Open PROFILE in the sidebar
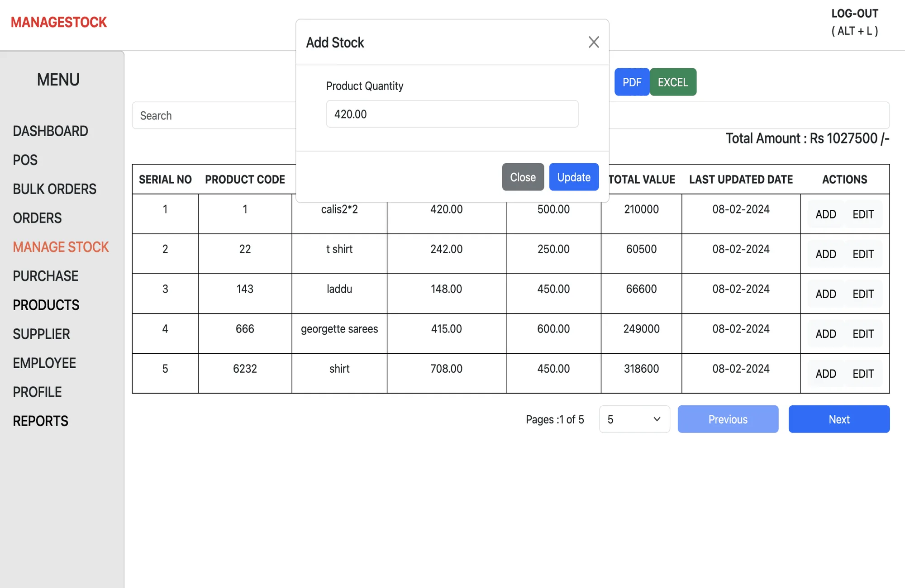Viewport: 905px width, 588px height. [x=37, y=392]
